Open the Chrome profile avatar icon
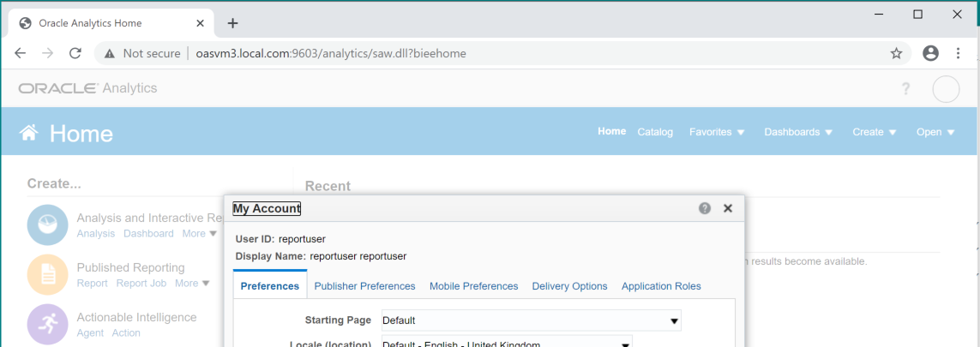The image size is (980, 347). [x=930, y=53]
